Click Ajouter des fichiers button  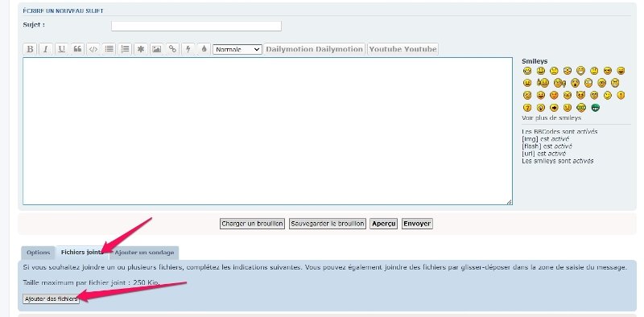pyautogui.click(x=51, y=299)
